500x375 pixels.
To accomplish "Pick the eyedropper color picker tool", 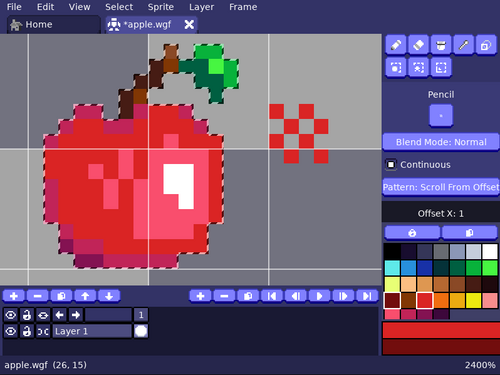I will click(463, 45).
